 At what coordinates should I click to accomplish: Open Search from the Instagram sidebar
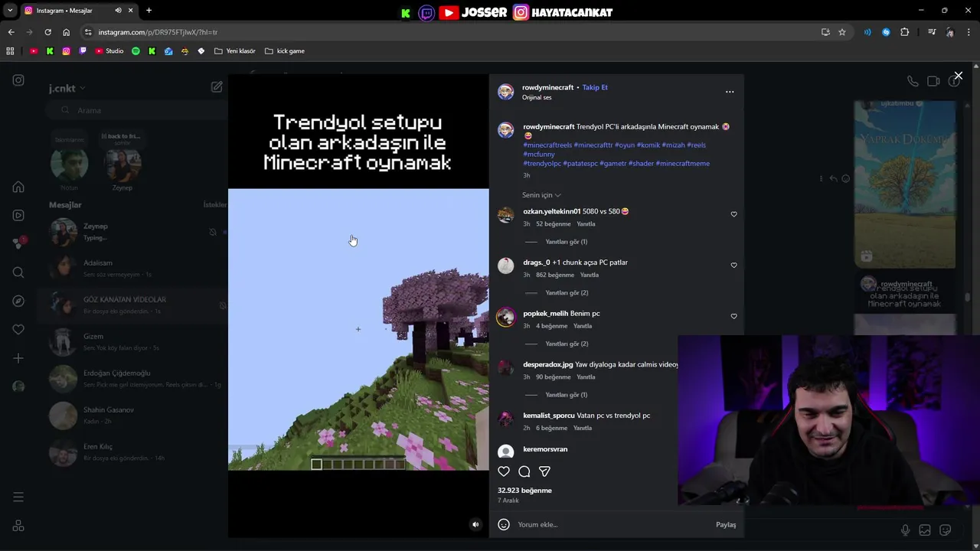(x=18, y=272)
